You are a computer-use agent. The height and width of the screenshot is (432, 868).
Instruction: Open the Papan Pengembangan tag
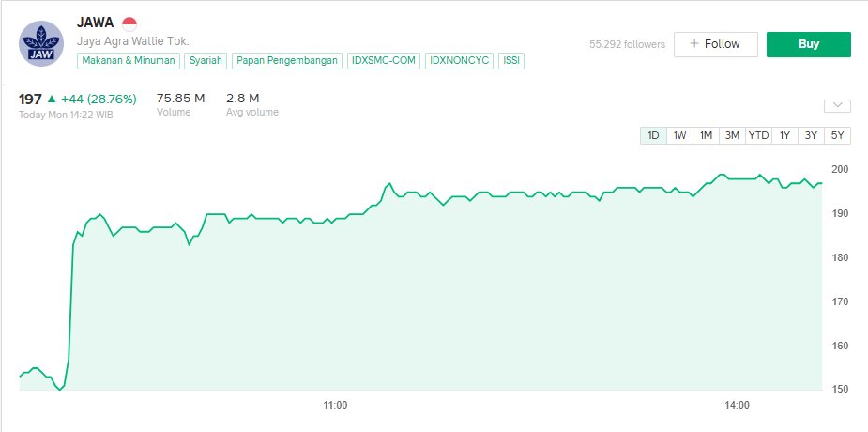287,61
